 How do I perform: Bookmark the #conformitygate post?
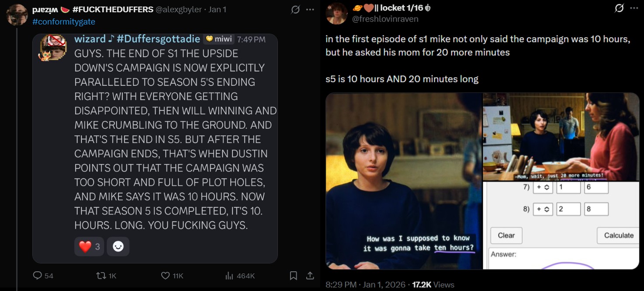click(x=294, y=276)
